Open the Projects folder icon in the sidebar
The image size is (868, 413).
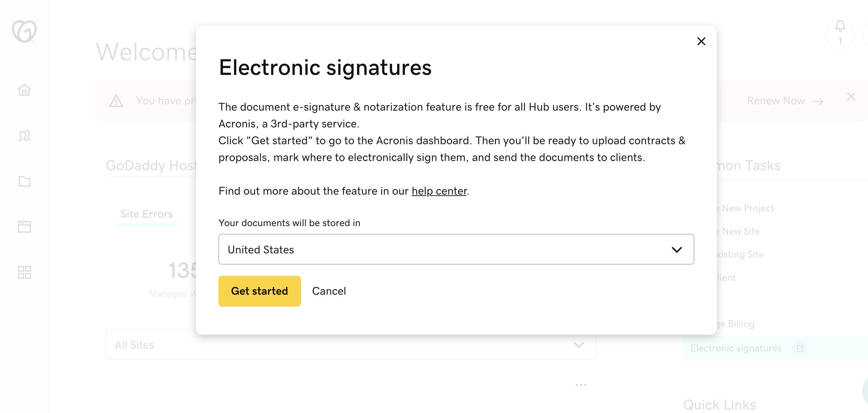point(24,181)
